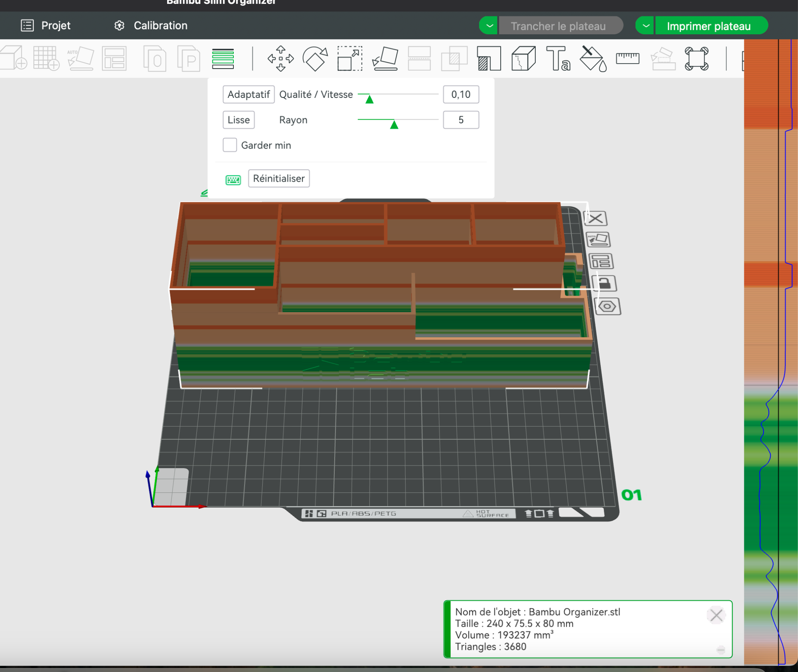Select the Cut tool
This screenshot has height=672, width=798.
point(419,58)
